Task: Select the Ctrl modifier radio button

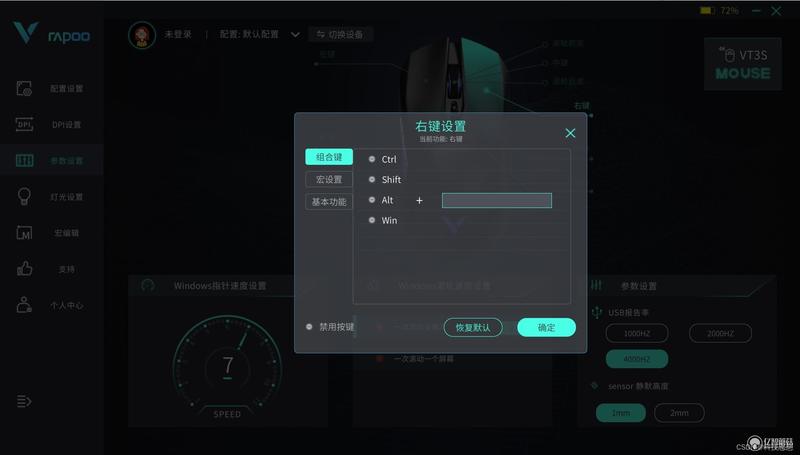Action: 372,159
